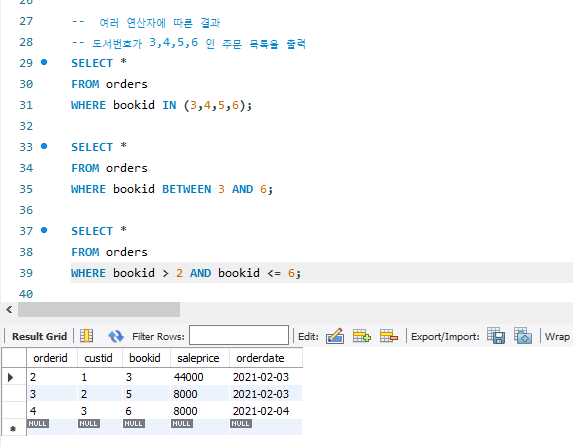
Task: Place cursor on line 39 WHERE clause
Action: tap(186, 273)
